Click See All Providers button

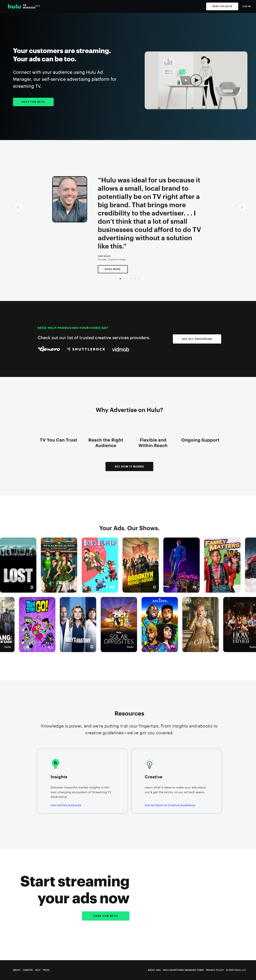tap(197, 339)
